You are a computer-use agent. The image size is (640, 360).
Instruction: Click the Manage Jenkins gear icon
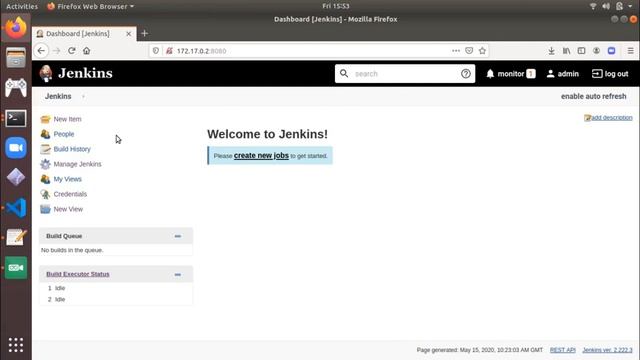click(x=45, y=164)
